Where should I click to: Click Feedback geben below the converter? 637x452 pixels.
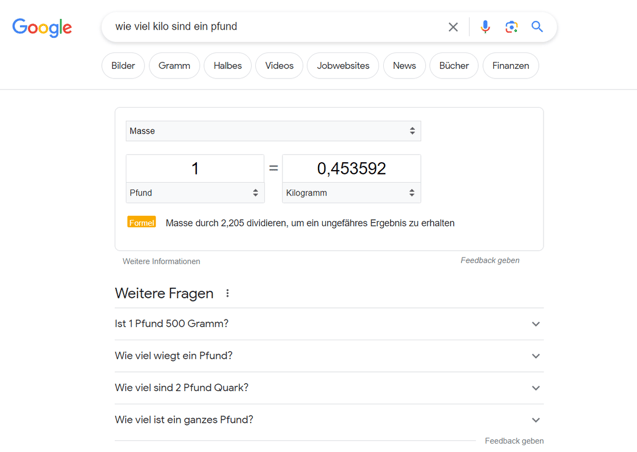coord(490,260)
